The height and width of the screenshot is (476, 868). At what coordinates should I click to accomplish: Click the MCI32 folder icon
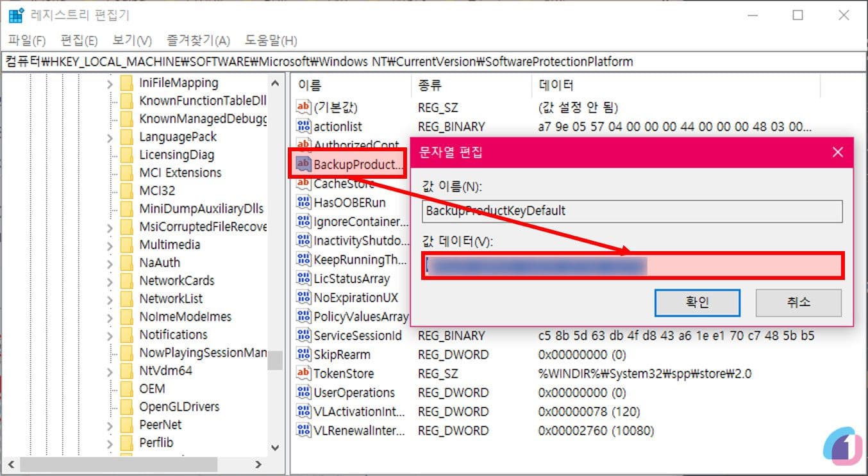(127, 190)
